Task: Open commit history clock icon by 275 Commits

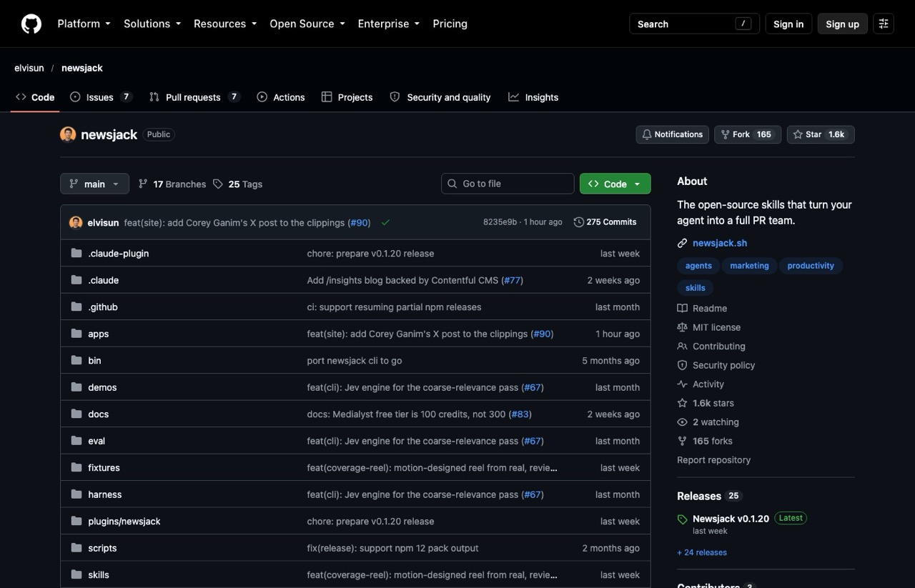Action: point(578,222)
